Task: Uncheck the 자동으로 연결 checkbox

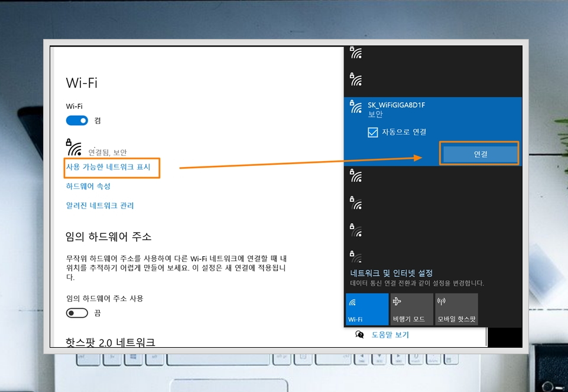Action: tap(372, 132)
